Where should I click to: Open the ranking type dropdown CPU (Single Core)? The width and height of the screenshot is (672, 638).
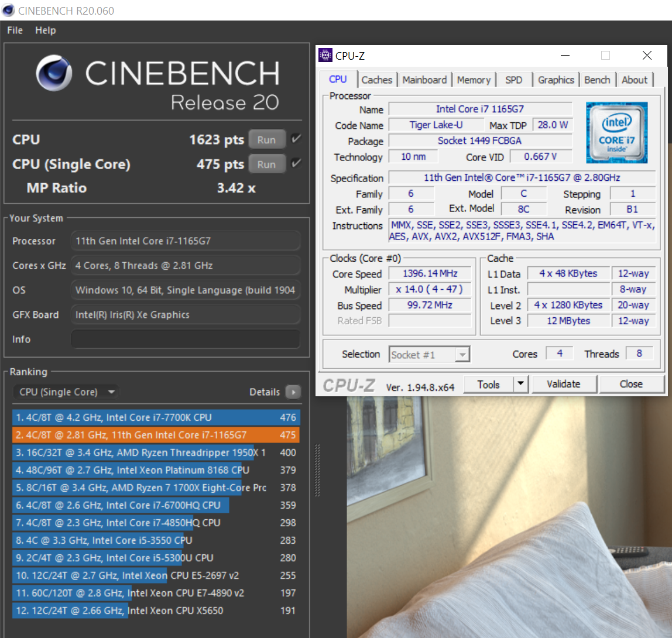pyautogui.click(x=66, y=392)
